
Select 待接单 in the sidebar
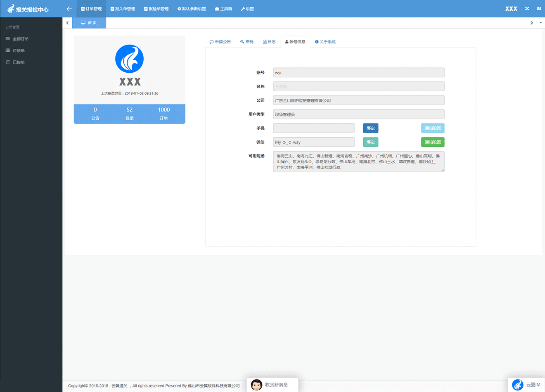(x=19, y=50)
